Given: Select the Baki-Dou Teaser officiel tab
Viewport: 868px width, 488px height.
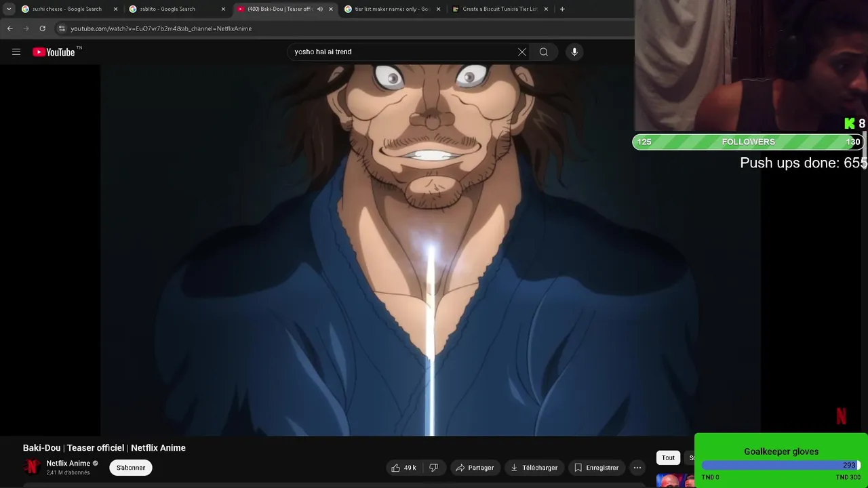Looking at the screenshot, I should pyautogui.click(x=279, y=9).
